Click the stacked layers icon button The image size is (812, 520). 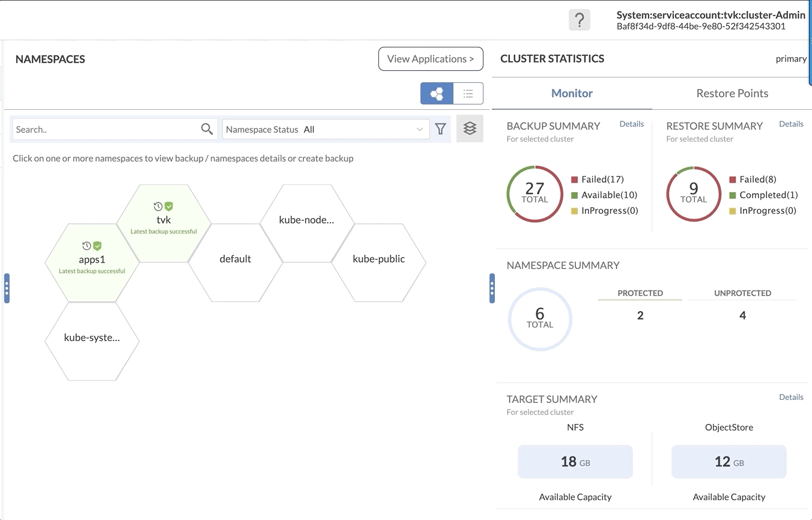pyautogui.click(x=470, y=128)
